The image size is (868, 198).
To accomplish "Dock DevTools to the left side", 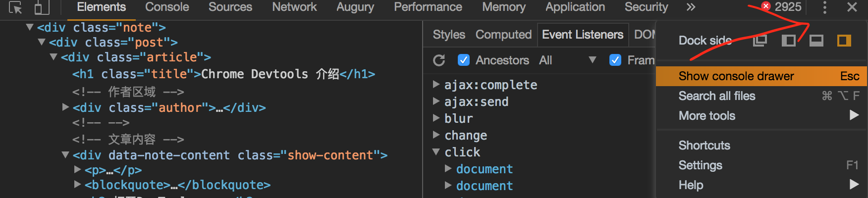I will tap(788, 41).
